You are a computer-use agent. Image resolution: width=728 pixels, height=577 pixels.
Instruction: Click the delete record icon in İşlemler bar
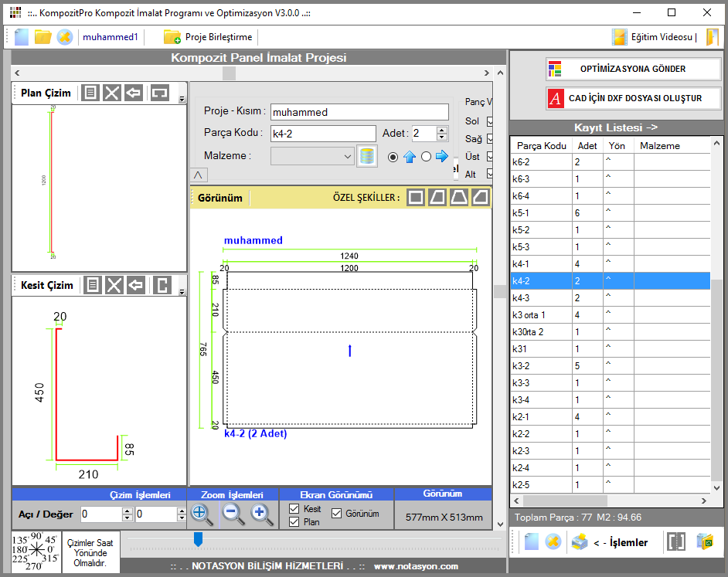coord(553,541)
